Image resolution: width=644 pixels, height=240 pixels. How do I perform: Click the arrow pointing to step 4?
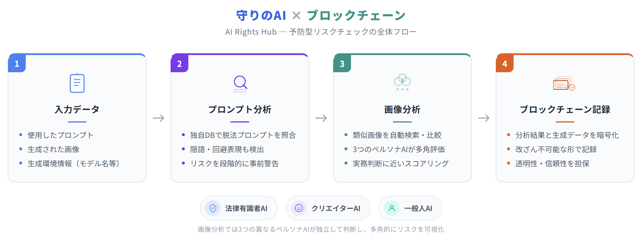pos(484,118)
